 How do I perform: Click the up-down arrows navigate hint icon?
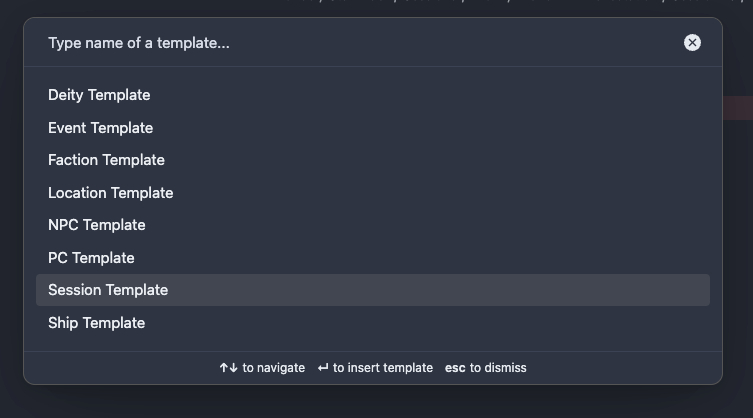(x=228, y=368)
